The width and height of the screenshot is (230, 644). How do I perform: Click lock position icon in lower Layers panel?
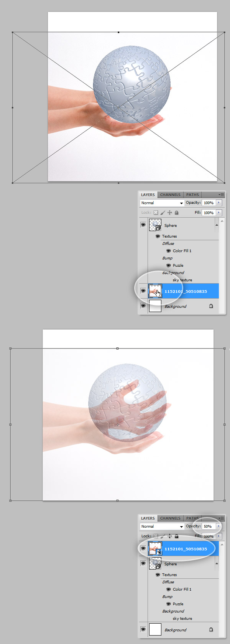(x=170, y=536)
